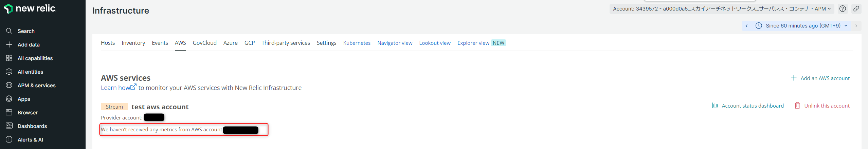Screen dimensions: 868x149
Task: Select the Third-party services tab
Action: (286, 43)
